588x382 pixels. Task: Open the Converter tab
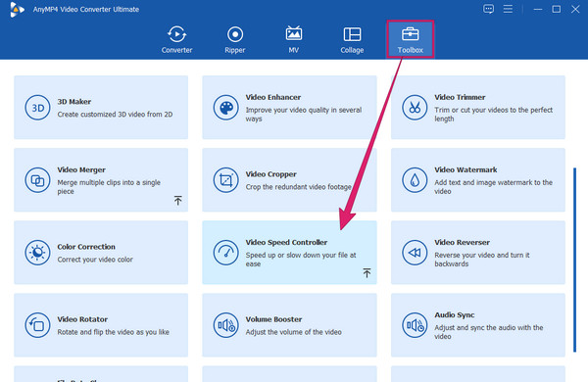tap(176, 40)
